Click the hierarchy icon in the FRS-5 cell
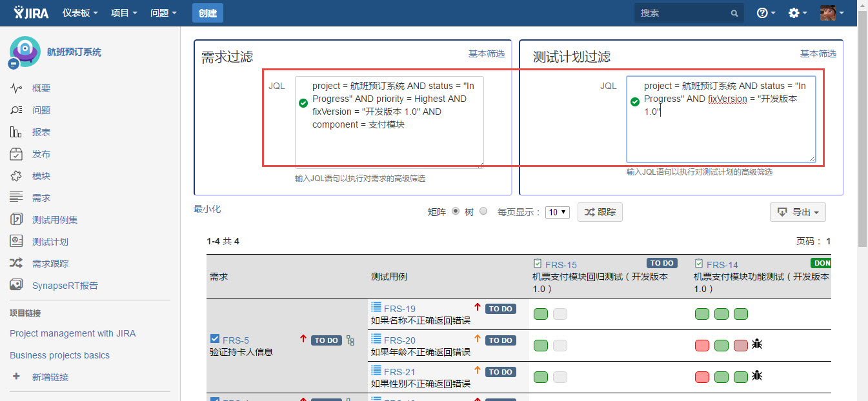This screenshot has width=868, height=401. (350, 340)
